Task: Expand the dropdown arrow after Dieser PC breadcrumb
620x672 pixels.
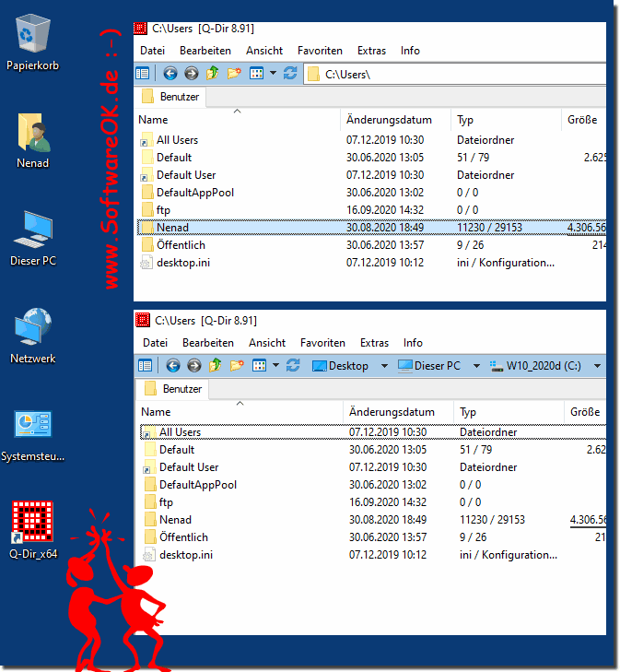Action: pos(476,366)
